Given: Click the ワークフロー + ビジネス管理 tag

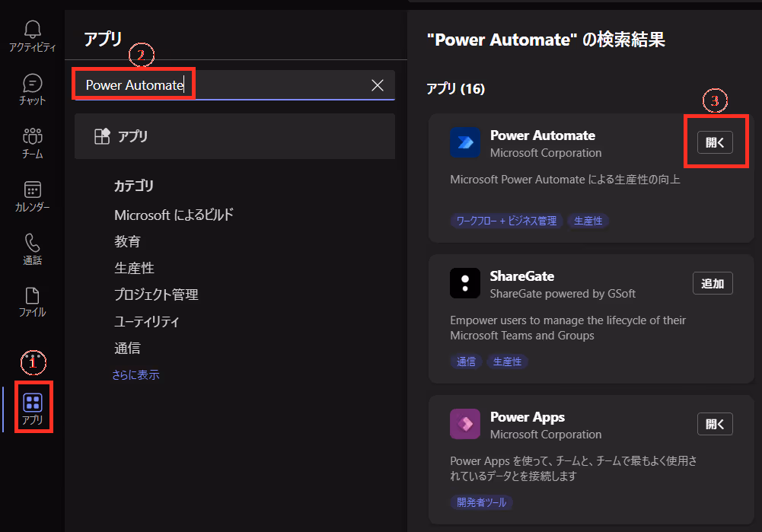Looking at the screenshot, I should pos(506,221).
